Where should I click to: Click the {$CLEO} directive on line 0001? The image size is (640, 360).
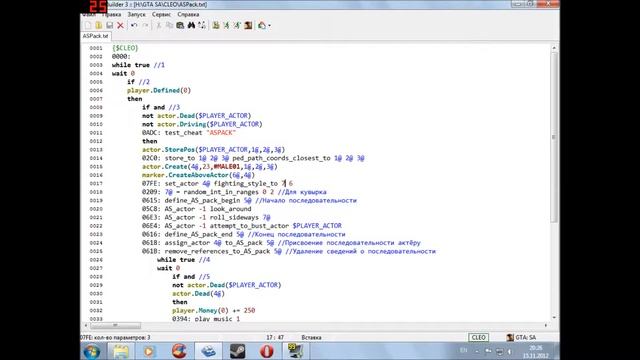pyautogui.click(x=125, y=48)
